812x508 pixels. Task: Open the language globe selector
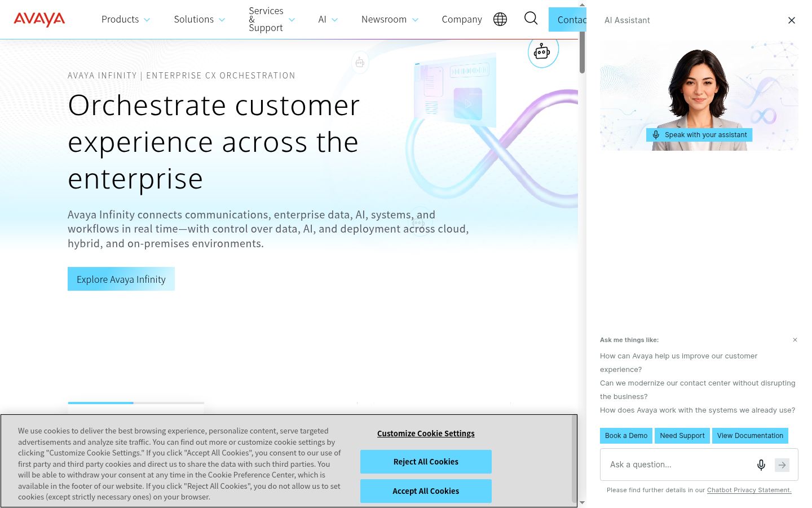pyautogui.click(x=500, y=19)
